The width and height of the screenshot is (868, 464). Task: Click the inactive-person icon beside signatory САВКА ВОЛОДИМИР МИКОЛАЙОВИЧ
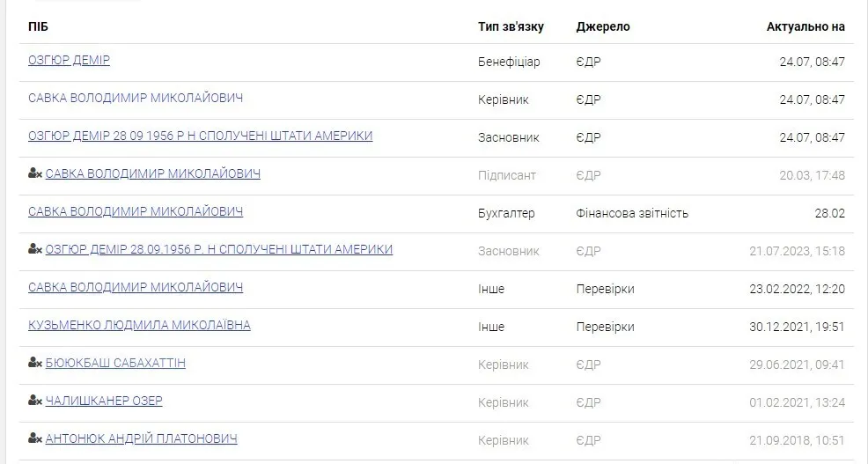(35, 174)
